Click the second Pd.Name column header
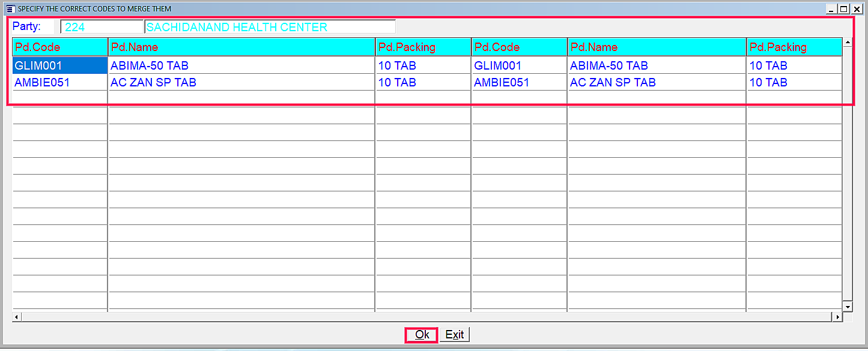 (657, 47)
